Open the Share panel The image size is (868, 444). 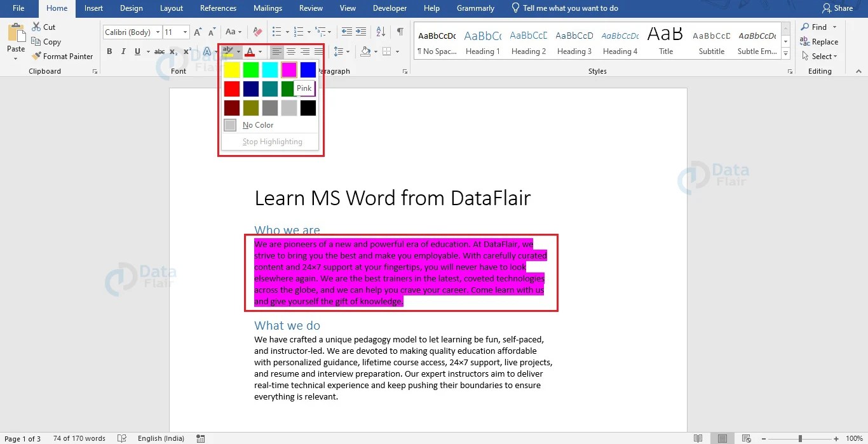click(x=838, y=8)
